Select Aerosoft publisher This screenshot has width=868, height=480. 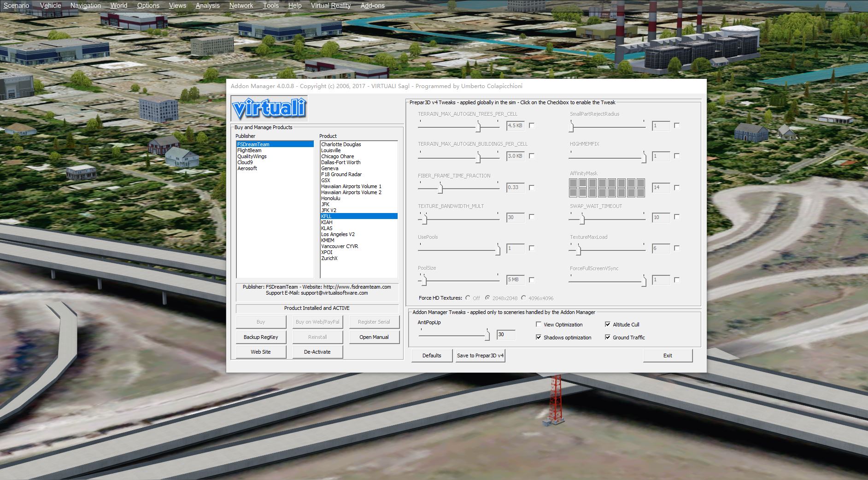(x=275, y=168)
